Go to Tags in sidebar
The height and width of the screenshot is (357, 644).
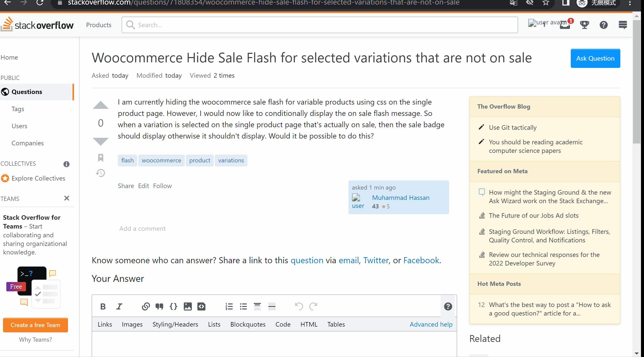point(18,109)
